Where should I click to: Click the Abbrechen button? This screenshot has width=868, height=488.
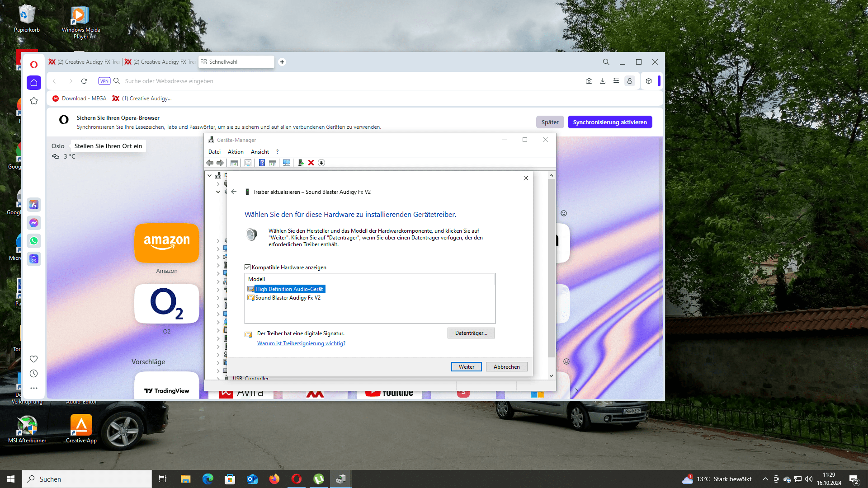coord(507,367)
